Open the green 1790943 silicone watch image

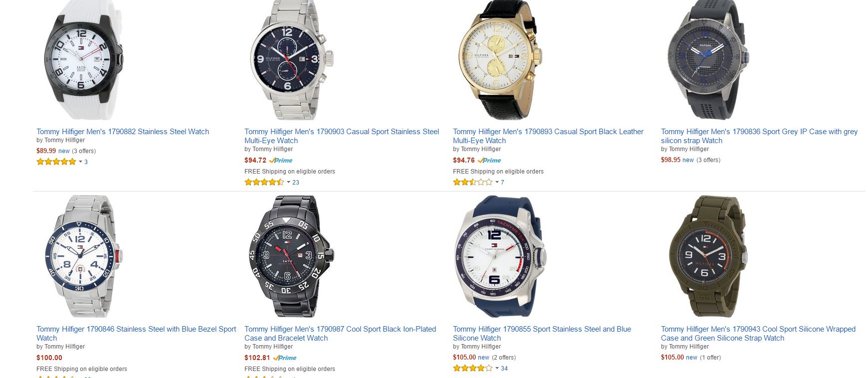(708, 256)
